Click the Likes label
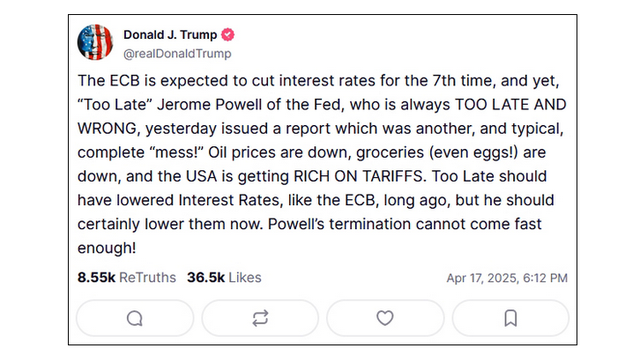Viewport: 640px width, 363px height. 245,278
